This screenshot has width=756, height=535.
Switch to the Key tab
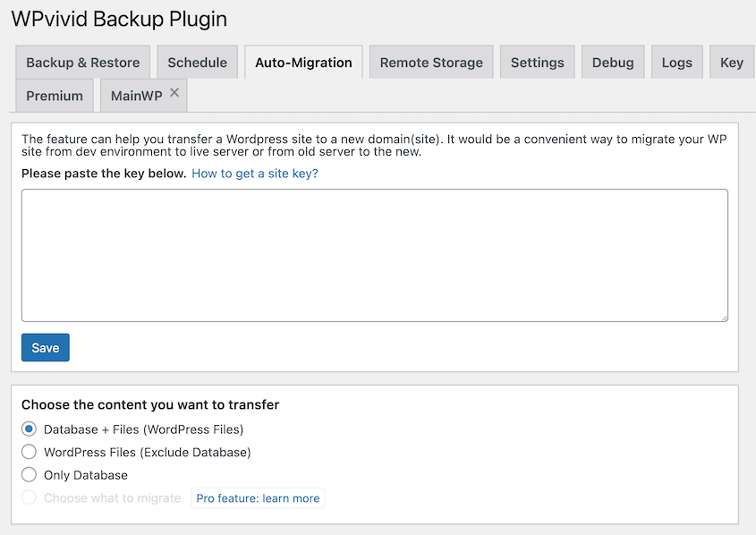click(732, 62)
